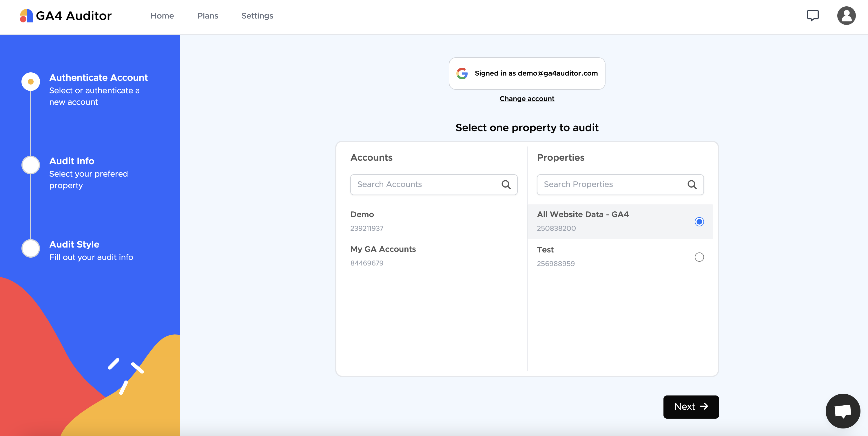Open the live chat widget bubble
868x436 pixels.
point(843,411)
